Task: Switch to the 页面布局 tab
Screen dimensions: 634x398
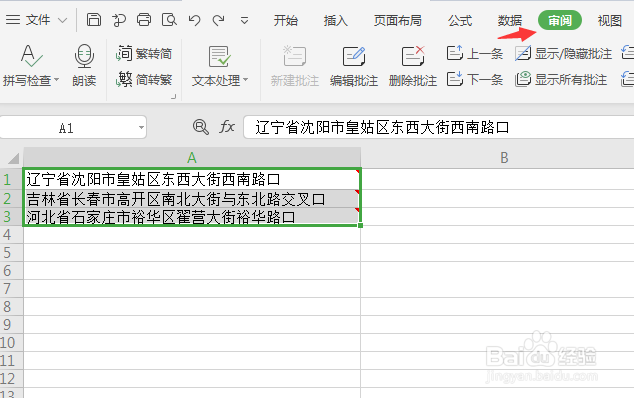Action: 397,20
